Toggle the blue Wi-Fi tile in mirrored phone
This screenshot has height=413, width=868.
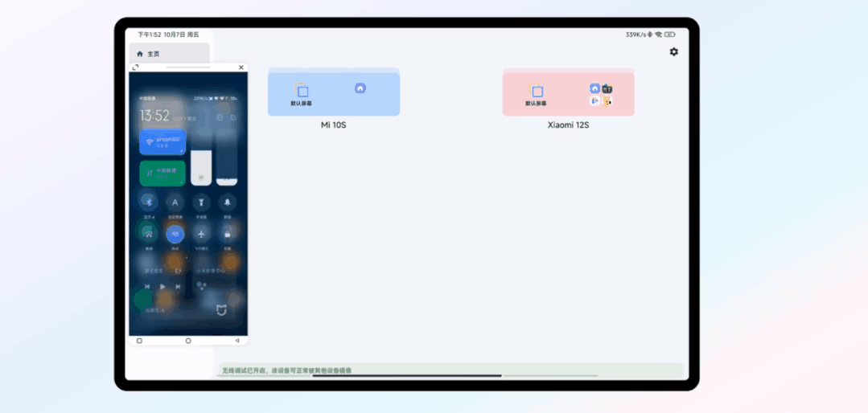162,142
